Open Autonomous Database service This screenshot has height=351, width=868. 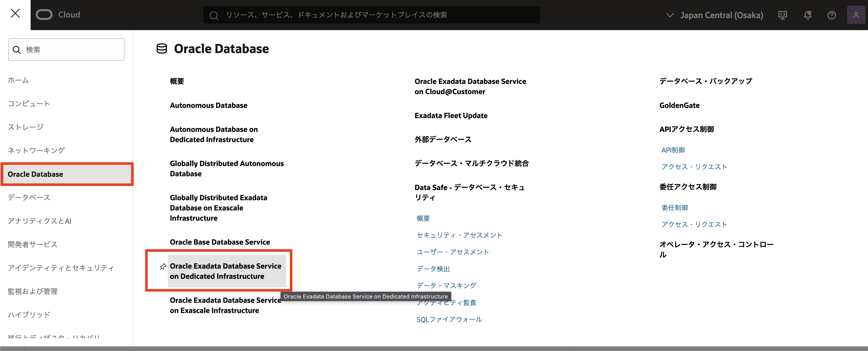tap(208, 105)
